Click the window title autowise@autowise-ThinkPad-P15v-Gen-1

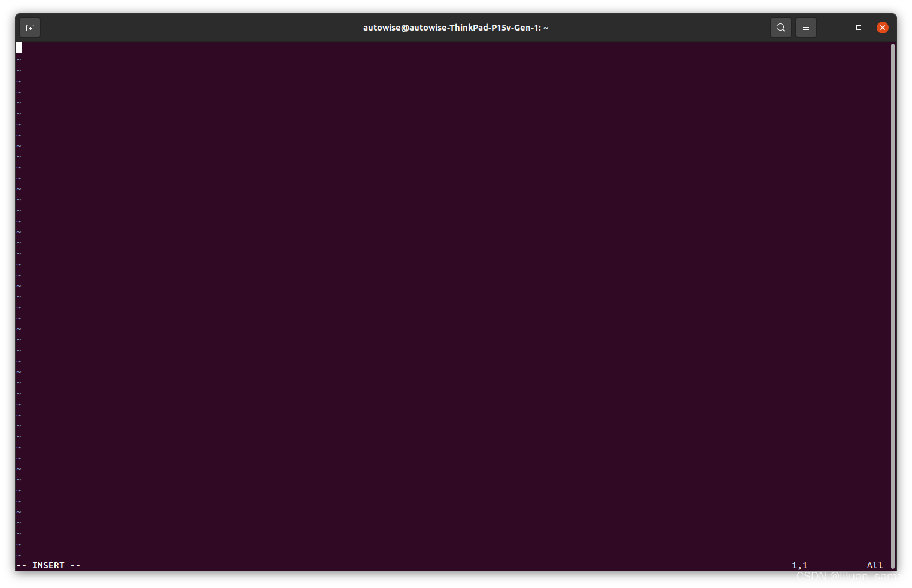pyautogui.click(x=455, y=28)
